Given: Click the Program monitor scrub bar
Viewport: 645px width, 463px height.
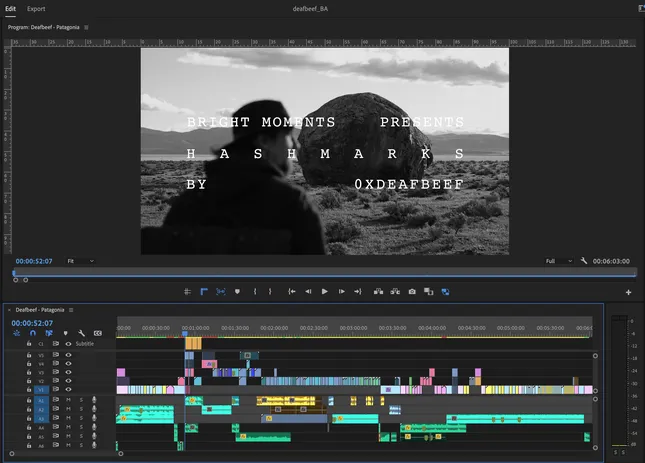Looking at the screenshot, I should [x=325, y=273].
